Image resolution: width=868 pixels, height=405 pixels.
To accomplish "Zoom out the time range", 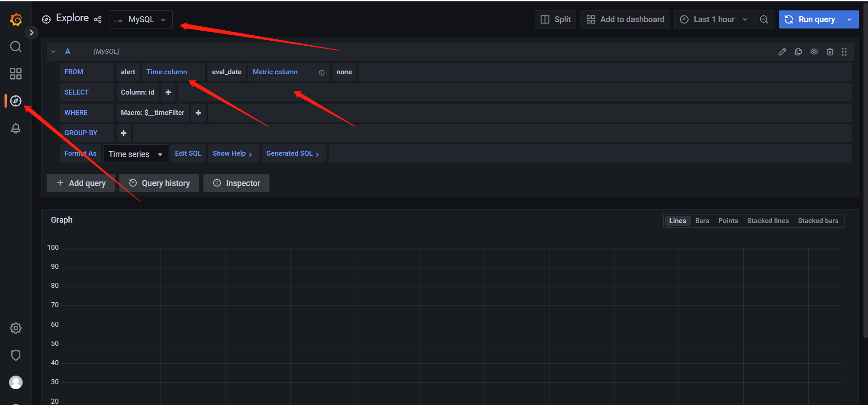I will coord(764,19).
